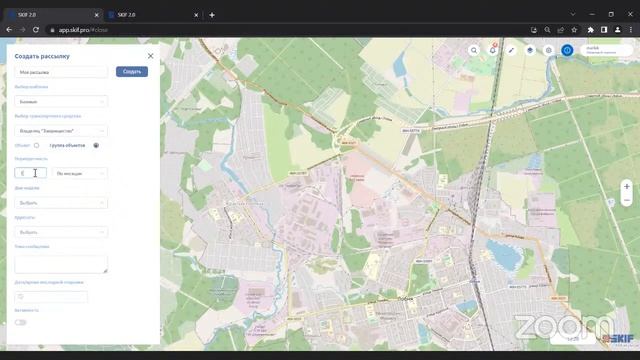Bookmark this page with star
Image resolution: width=640 pixels, height=360 pixels.
coord(574,30)
